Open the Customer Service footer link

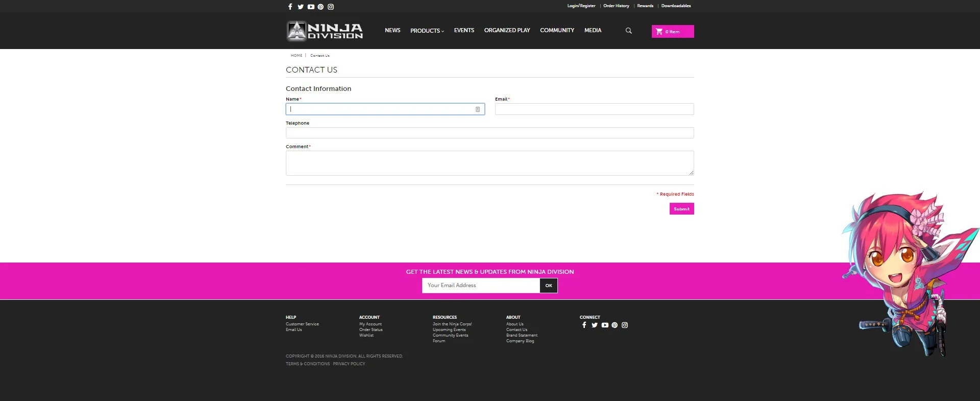point(302,324)
